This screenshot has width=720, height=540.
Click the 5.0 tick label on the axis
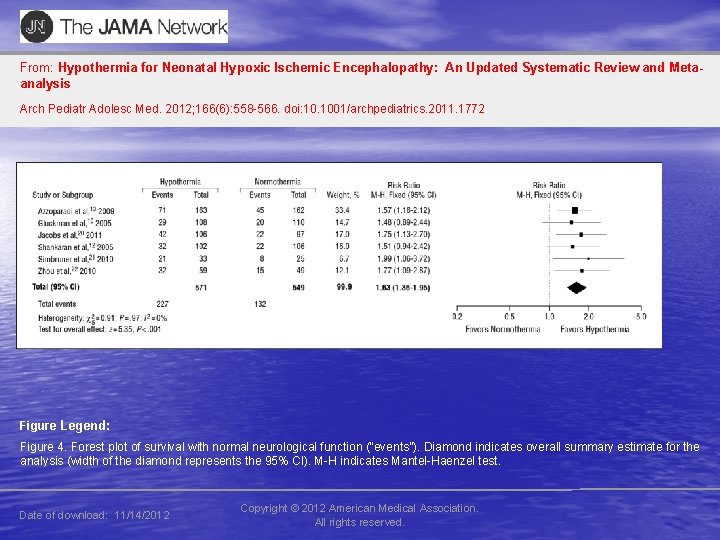[x=641, y=316]
